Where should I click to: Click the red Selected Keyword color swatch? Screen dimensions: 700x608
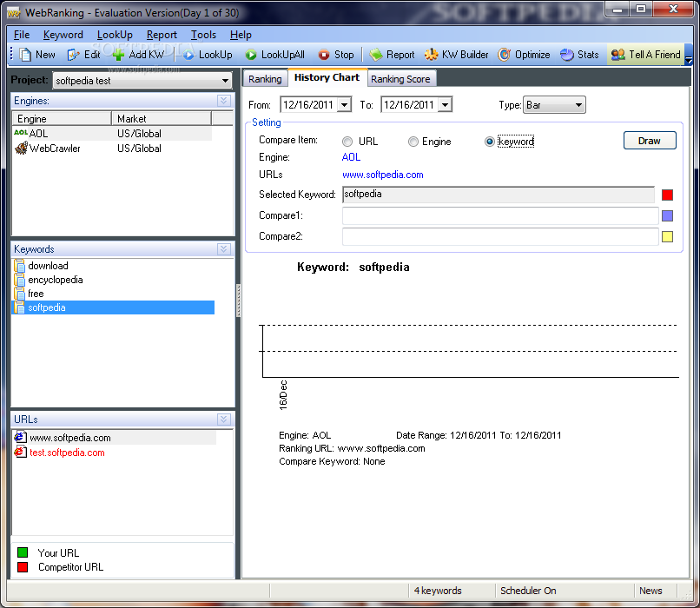[x=667, y=195]
